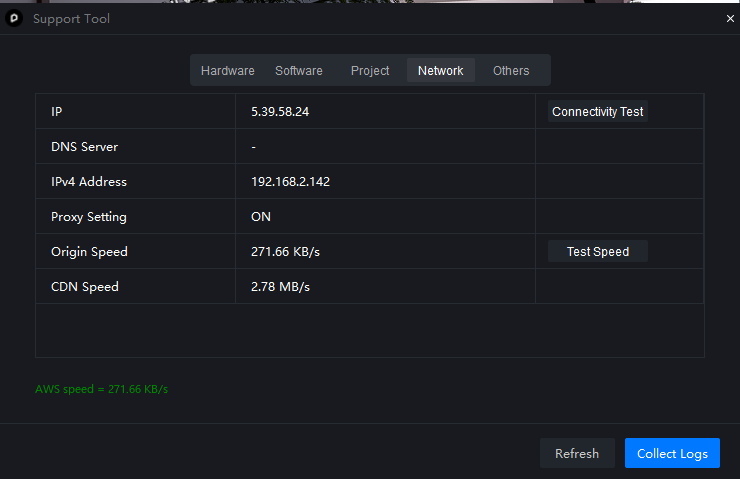Select the IP value 5.39.58.24
The image size is (740, 479).
pyautogui.click(x=280, y=112)
